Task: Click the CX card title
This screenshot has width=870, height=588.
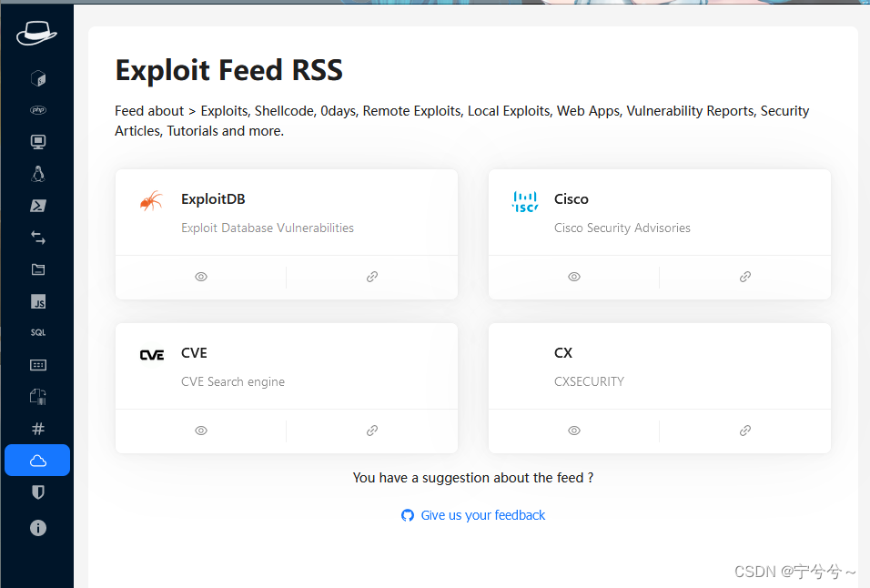Action: 562,353
